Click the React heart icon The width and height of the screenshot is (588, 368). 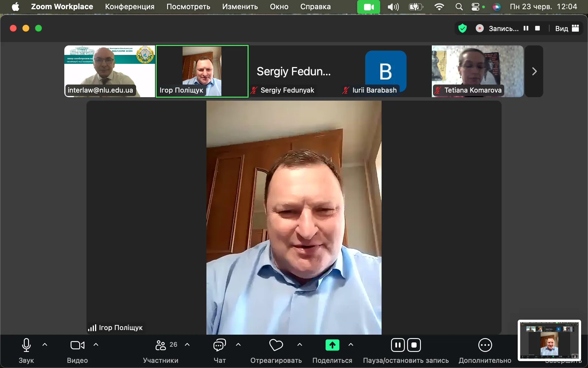coord(276,345)
